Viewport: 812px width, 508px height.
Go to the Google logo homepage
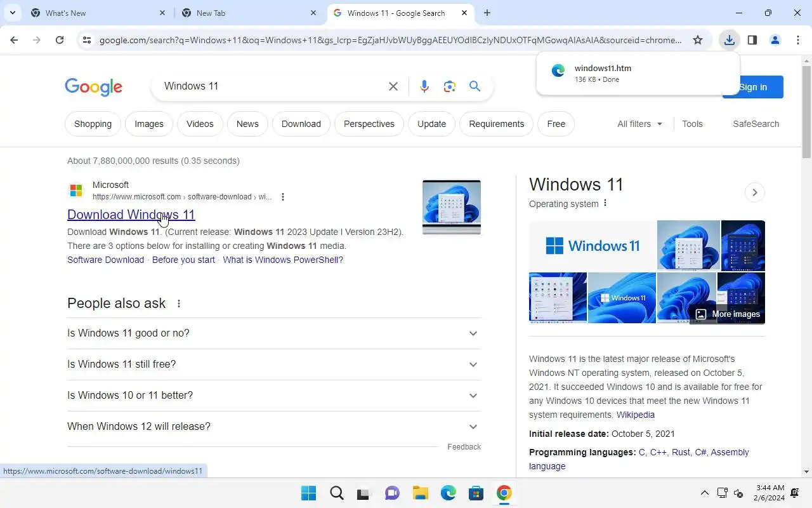coord(94,87)
